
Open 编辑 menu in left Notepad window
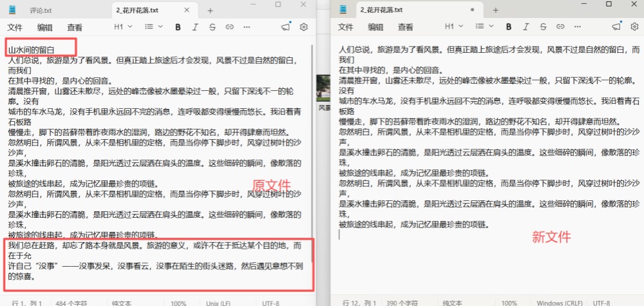tap(45, 28)
